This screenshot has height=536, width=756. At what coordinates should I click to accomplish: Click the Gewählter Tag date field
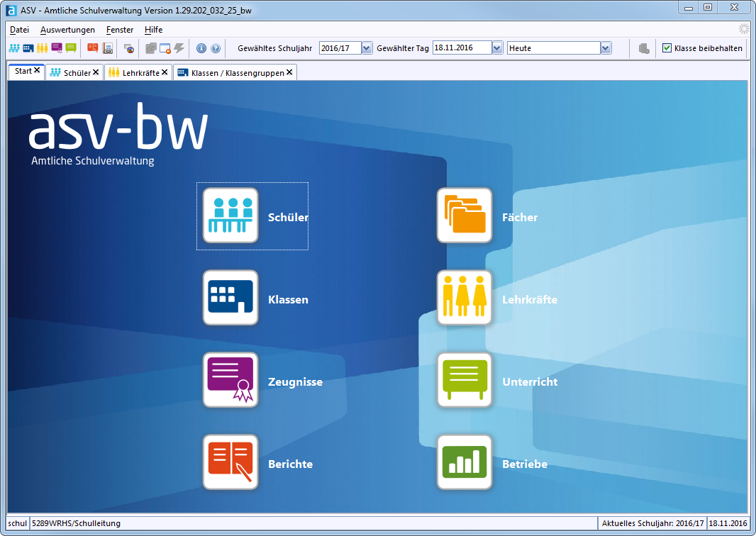(461, 48)
